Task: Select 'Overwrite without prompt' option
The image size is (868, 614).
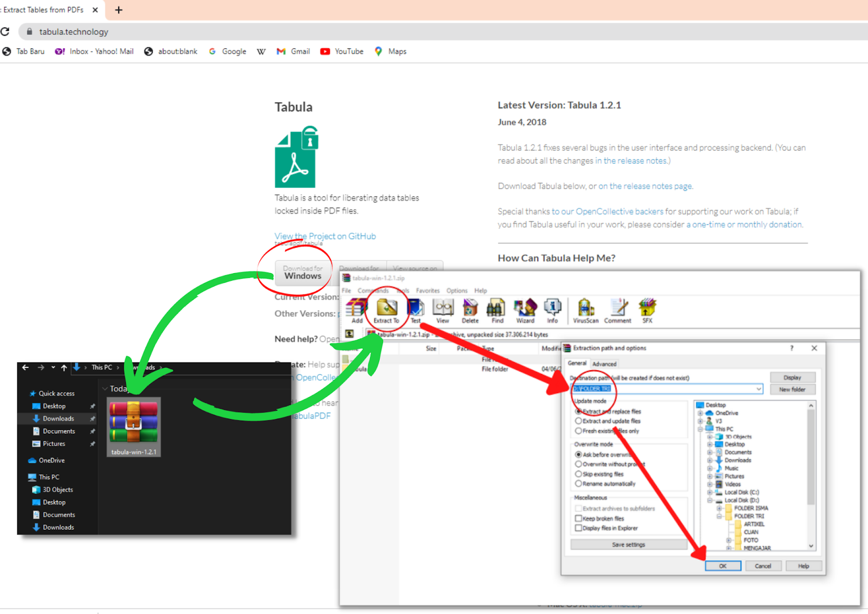Action: [x=578, y=464]
